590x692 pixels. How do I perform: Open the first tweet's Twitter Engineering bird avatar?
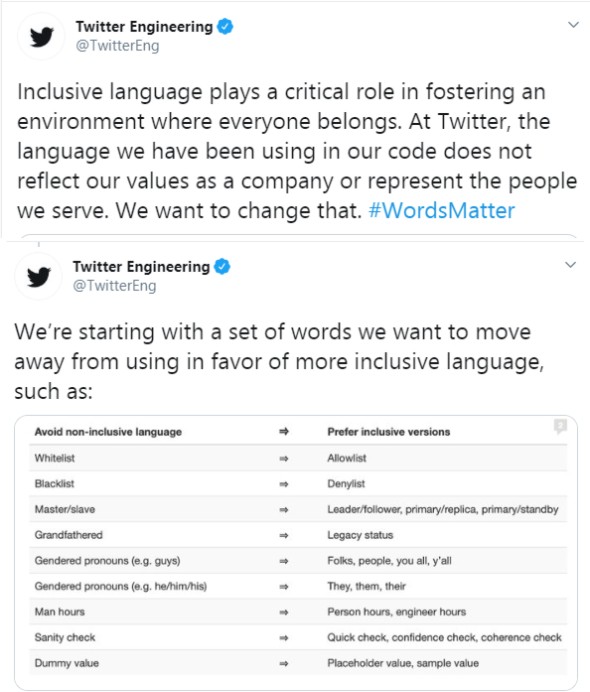[41, 36]
